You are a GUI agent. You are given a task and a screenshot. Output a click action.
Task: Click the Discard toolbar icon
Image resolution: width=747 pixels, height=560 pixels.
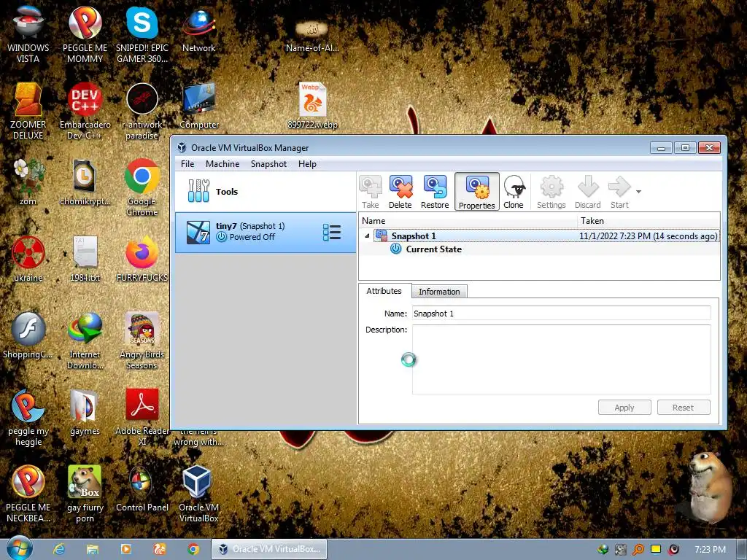click(587, 192)
